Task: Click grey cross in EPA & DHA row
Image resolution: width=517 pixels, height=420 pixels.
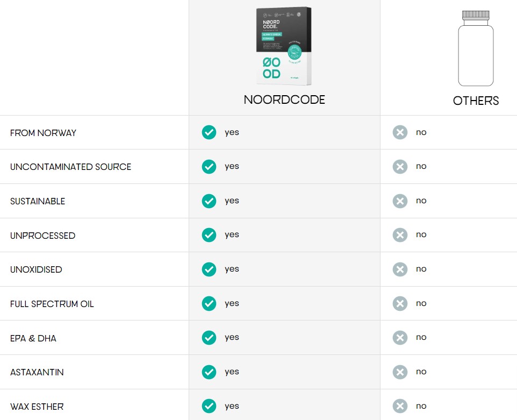Action: pyautogui.click(x=400, y=338)
